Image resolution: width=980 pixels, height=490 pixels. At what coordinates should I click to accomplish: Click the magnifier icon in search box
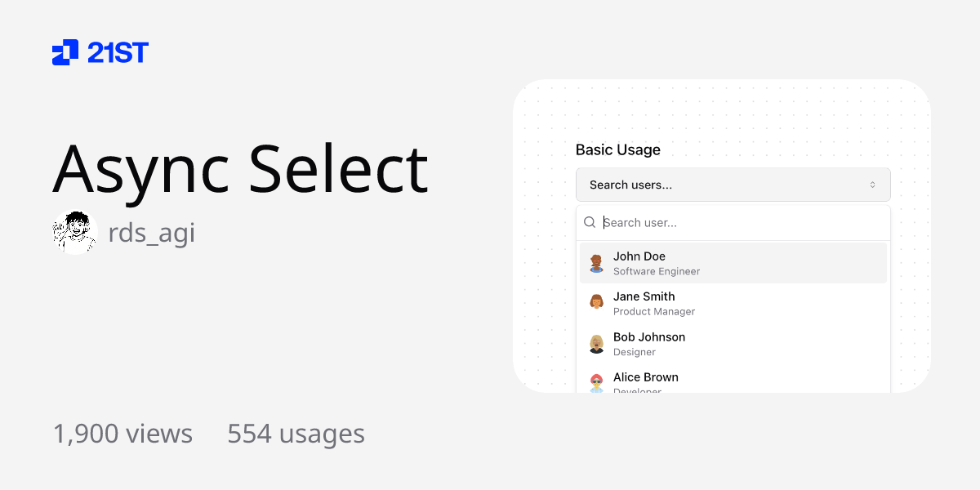[x=590, y=222]
